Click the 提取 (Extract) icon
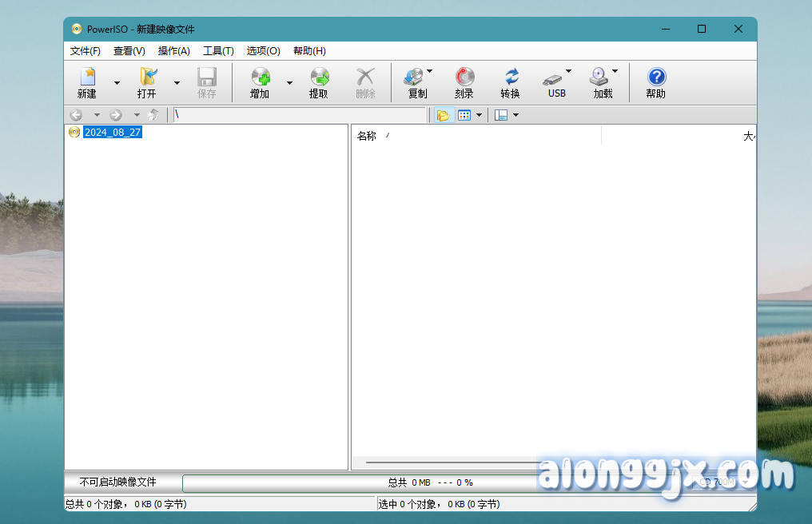The width and height of the screenshot is (812, 524). 319,77
